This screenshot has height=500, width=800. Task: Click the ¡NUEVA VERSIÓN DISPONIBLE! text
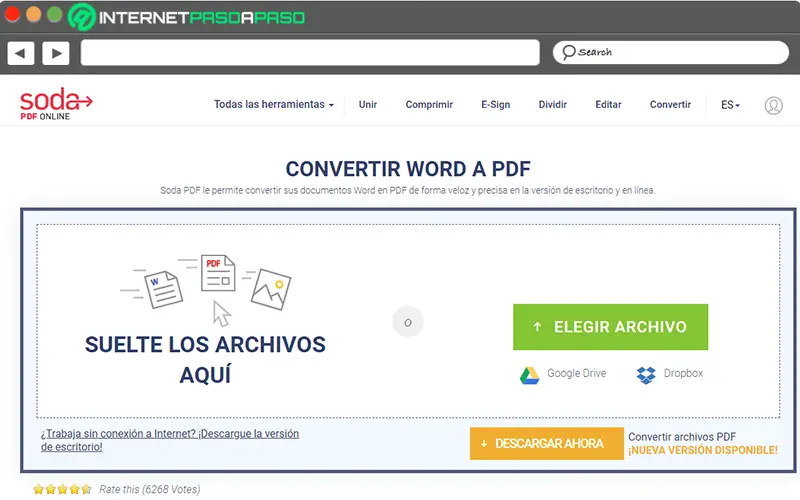click(703, 451)
